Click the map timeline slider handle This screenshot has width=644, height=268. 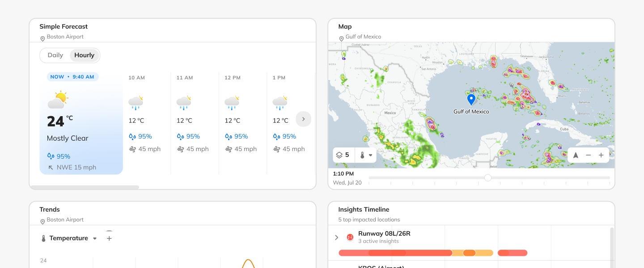point(487,178)
